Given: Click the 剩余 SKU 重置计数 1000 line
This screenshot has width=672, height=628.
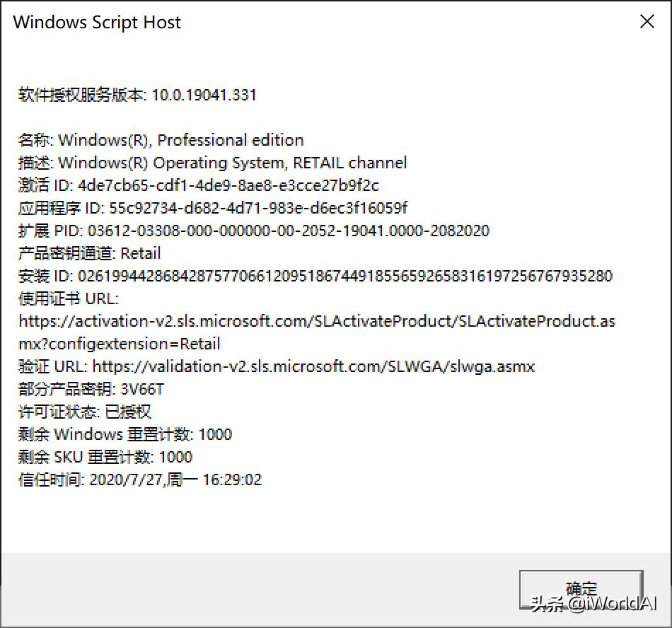Looking at the screenshot, I should click(x=105, y=458).
